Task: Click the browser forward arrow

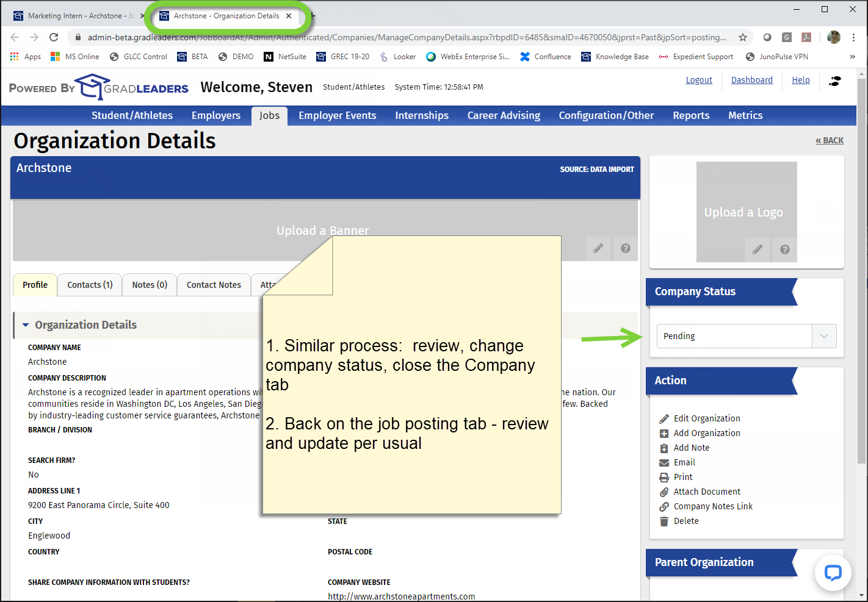Action: (x=34, y=37)
